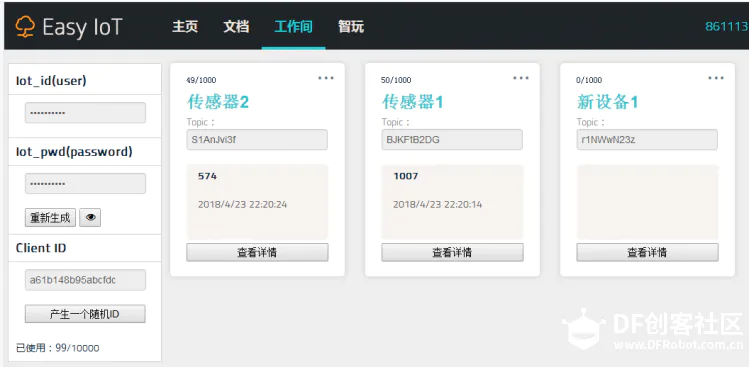This screenshot has height=367, width=749.
Task: Toggle password visibility eye icon
Action: pos(90,218)
